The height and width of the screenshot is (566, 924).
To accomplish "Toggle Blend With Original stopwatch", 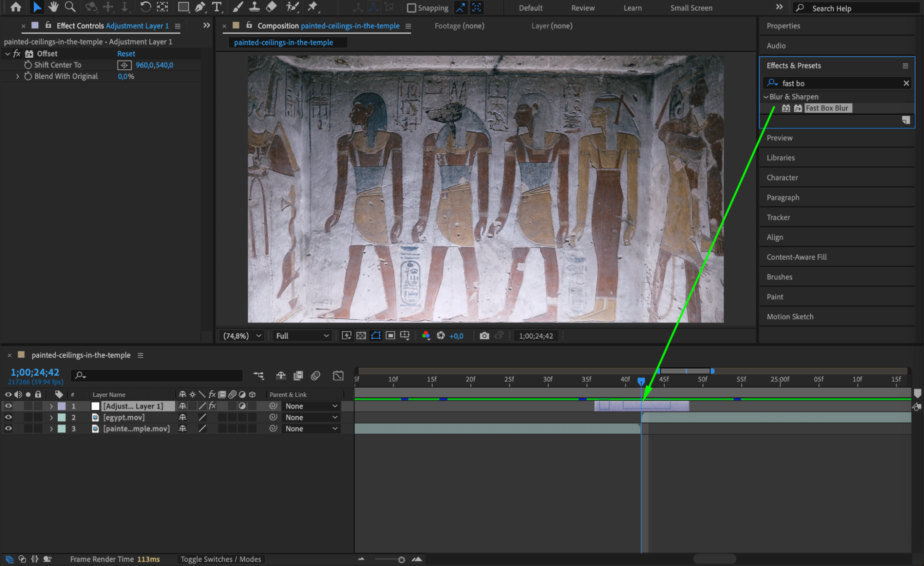I will pos(28,76).
